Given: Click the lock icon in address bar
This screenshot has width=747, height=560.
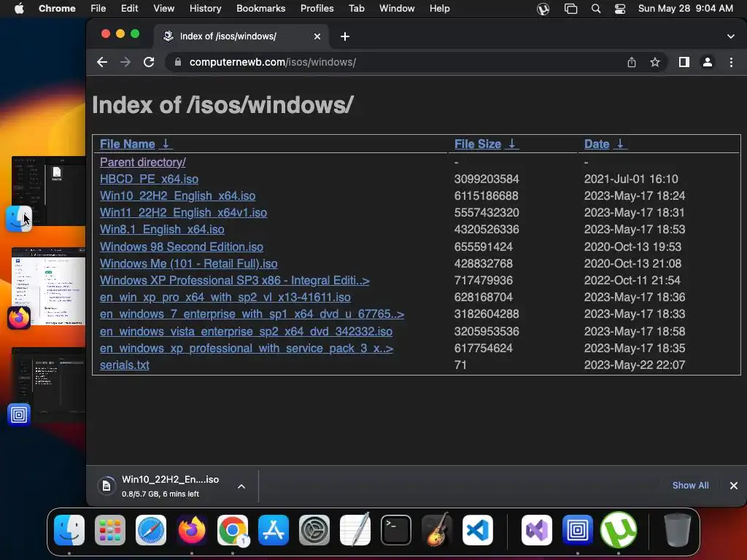Looking at the screenshot, I should [178, 62].
